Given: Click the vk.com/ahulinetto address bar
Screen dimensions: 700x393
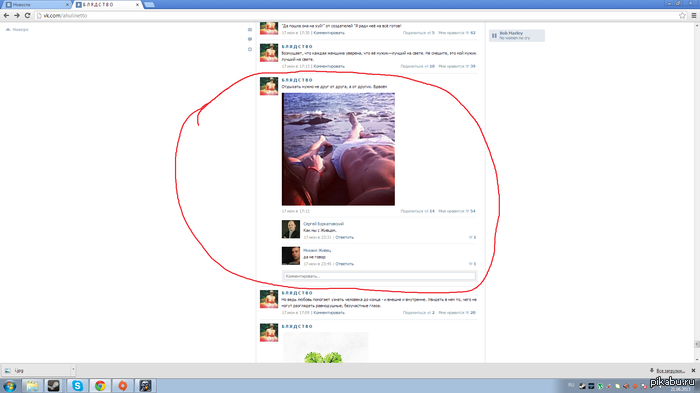Looking at the screenshot, I should click(357, 16).
